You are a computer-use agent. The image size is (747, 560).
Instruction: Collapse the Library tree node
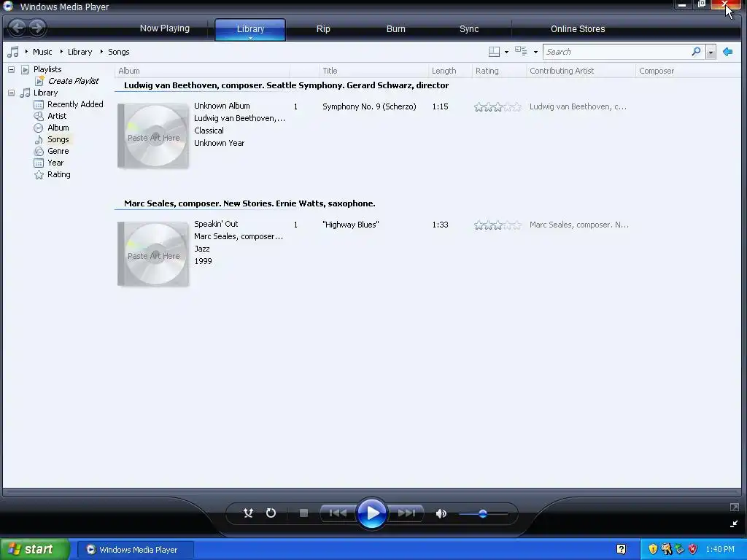point(12,93)
